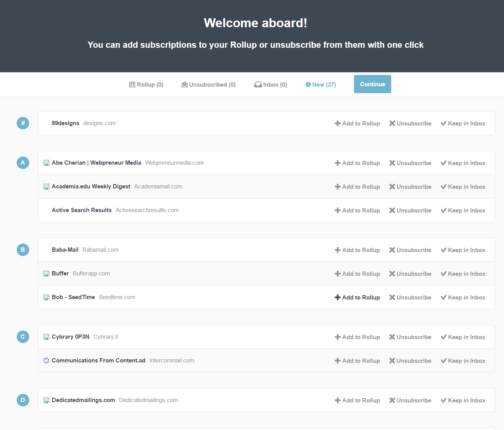
Task: Unsubscribe from Baba-Mail
Action: point(410,250)
